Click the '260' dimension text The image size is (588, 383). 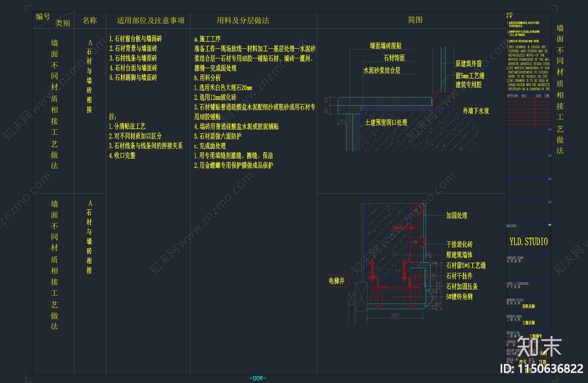395,315
